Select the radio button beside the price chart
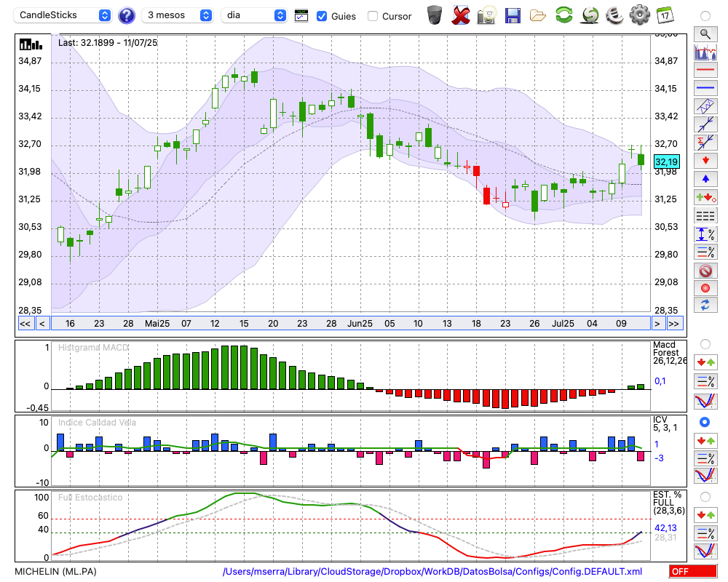The image size is (728, 582). point(705,16)
